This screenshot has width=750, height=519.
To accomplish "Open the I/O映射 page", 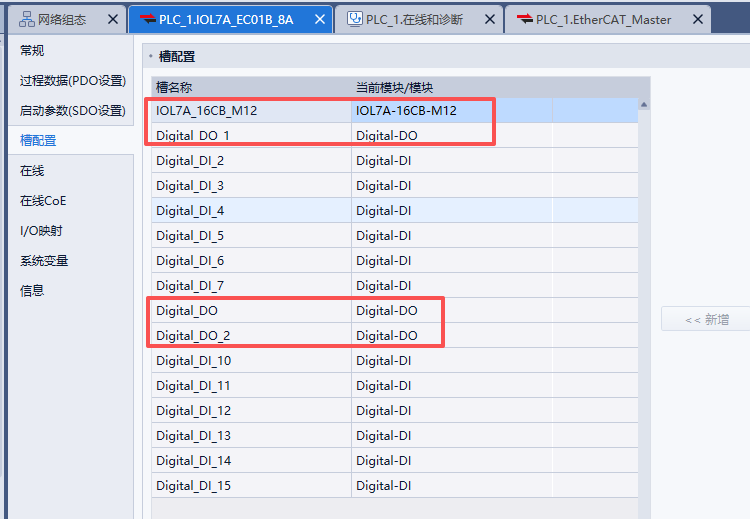I will click(x=41, y=231).
